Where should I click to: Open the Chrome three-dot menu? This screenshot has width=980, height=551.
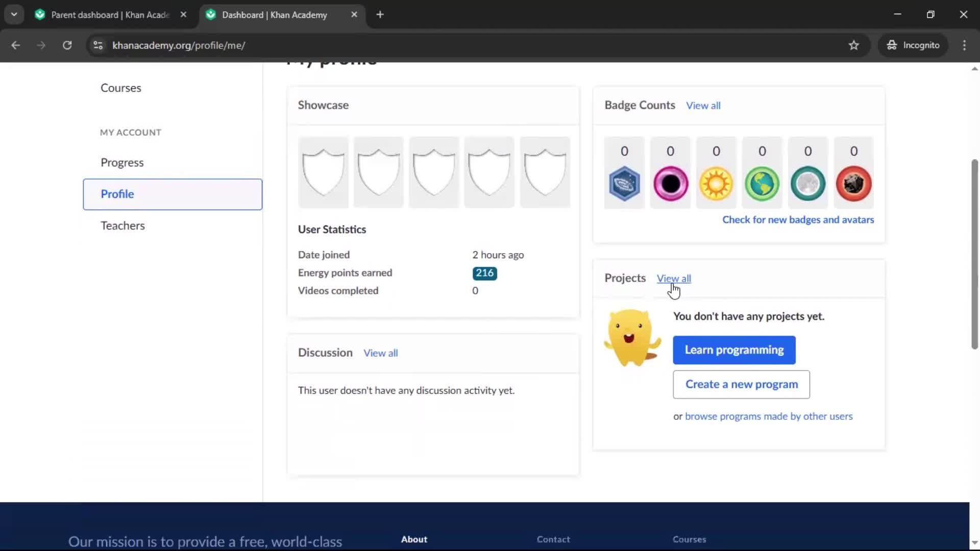[x=964, y=45]
